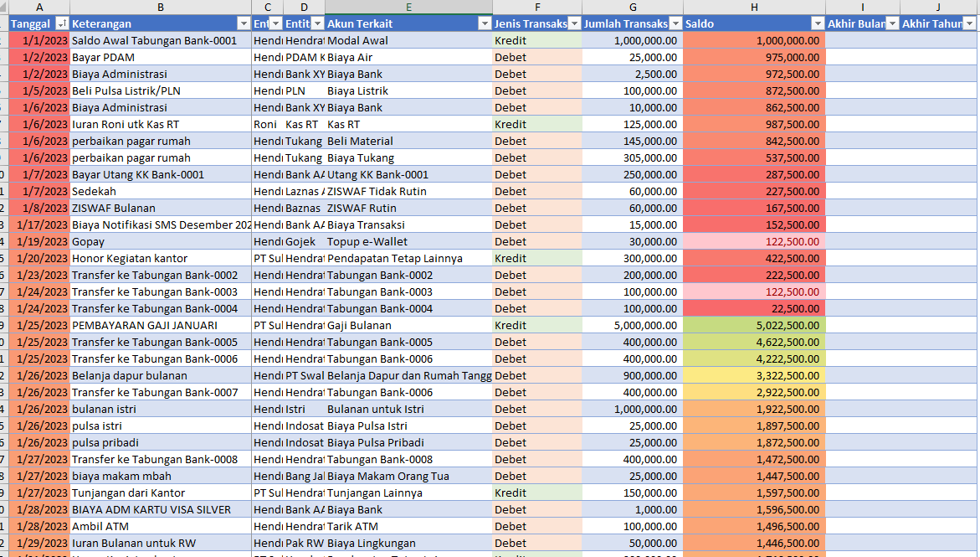980x557 pixels.
Task: Click the 'Biaya Makam Orang Tua' cell
Action: [408, 477]
